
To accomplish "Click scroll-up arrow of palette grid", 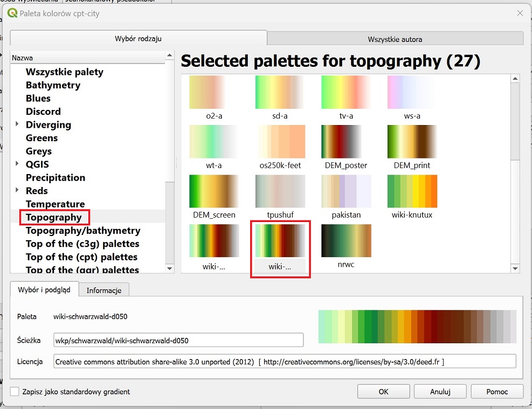I will click(515, 79).
